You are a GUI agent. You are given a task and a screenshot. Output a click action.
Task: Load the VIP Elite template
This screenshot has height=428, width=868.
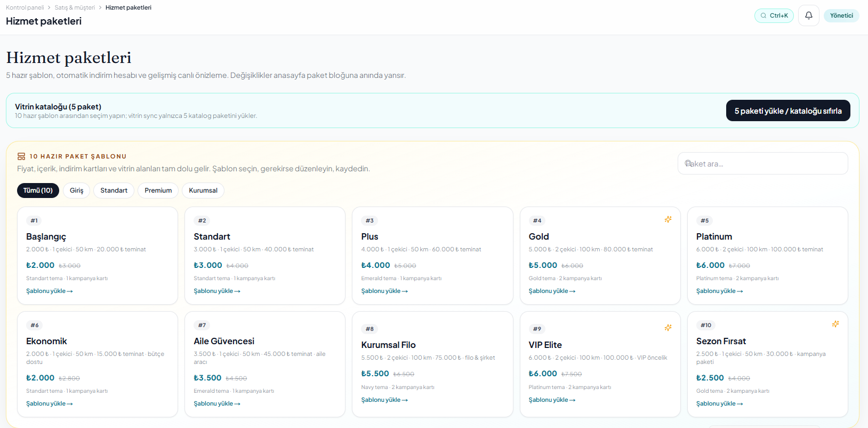click(552, 400)
